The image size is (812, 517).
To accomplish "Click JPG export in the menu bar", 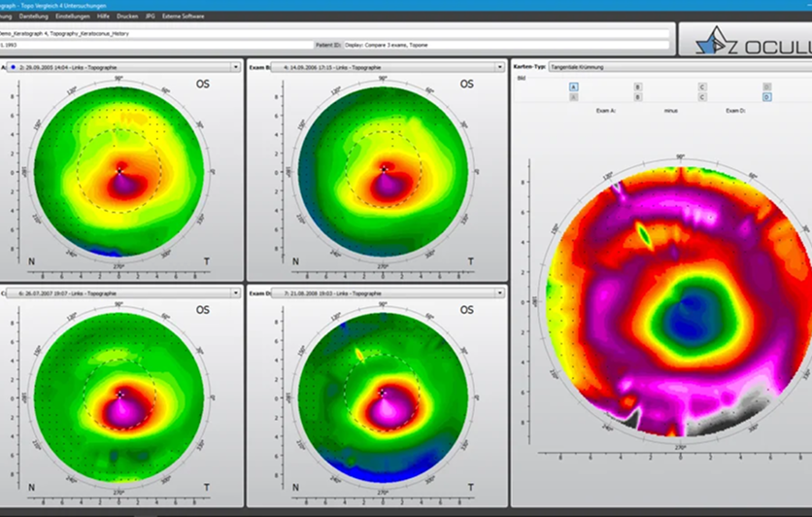I will tap(151, 17).
